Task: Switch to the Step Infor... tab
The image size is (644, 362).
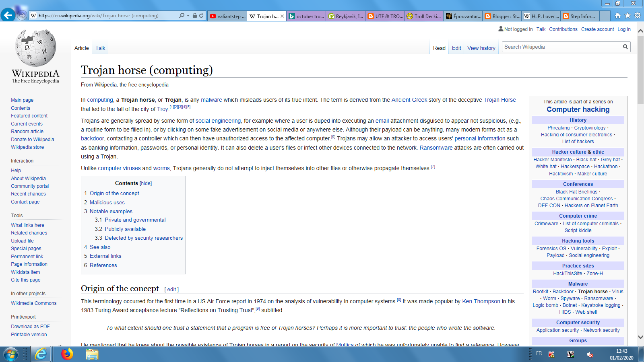Action: tap(580, 16)
